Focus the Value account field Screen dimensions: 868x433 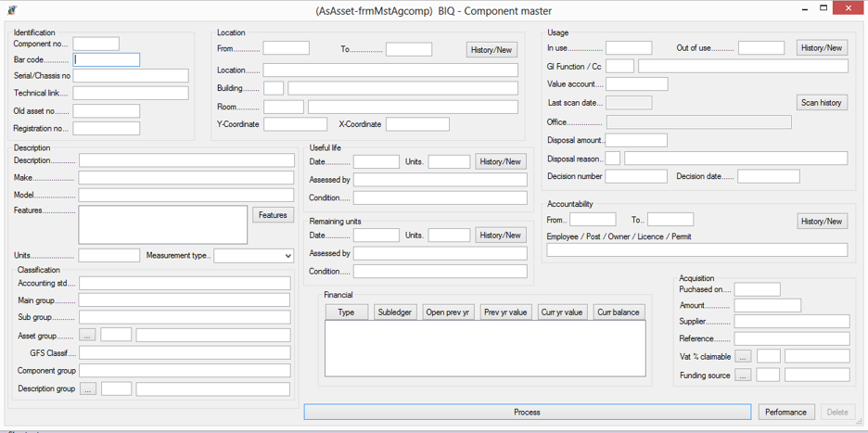click(637, 84)
